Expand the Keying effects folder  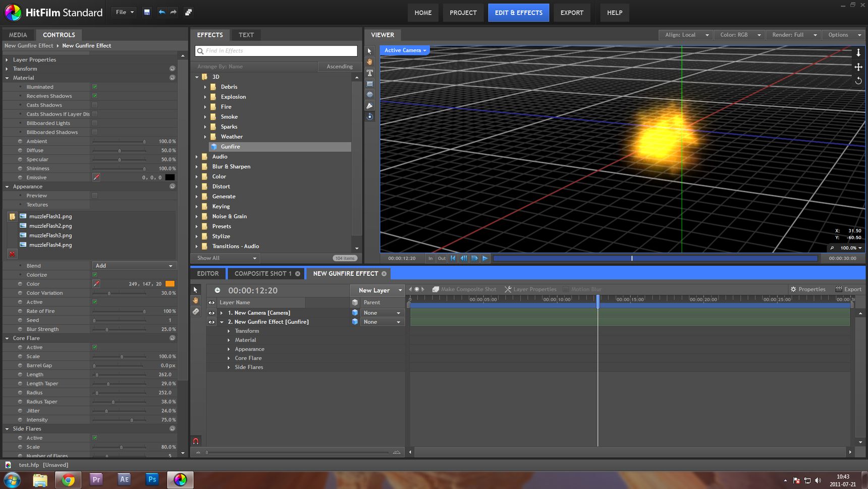[197, 207]
